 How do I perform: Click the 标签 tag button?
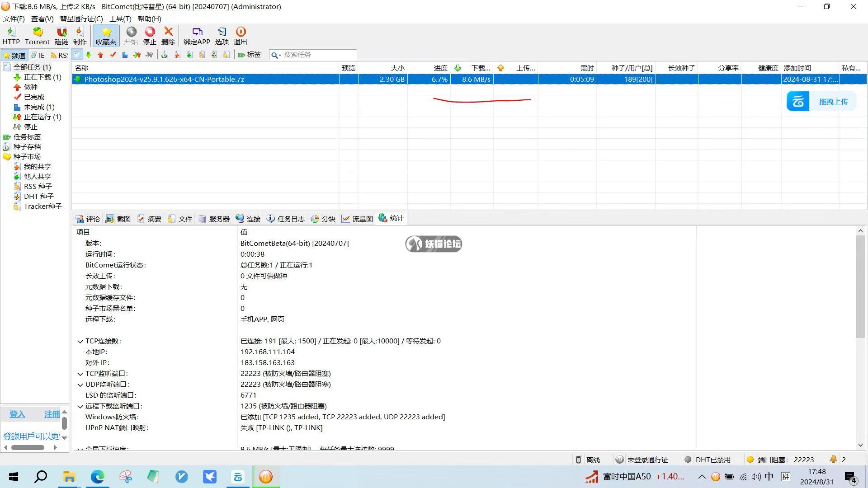[250, 55]
